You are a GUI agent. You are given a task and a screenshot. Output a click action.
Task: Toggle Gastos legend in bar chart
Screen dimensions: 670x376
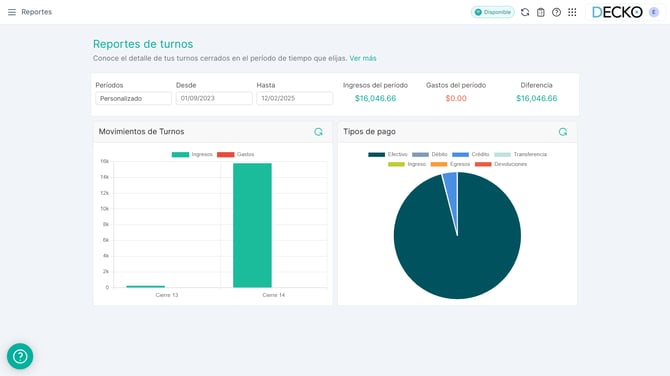click(235, 154)
